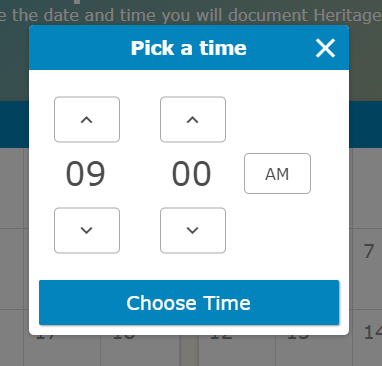Decrease the minutes using the down chevron

click(193, 230)
